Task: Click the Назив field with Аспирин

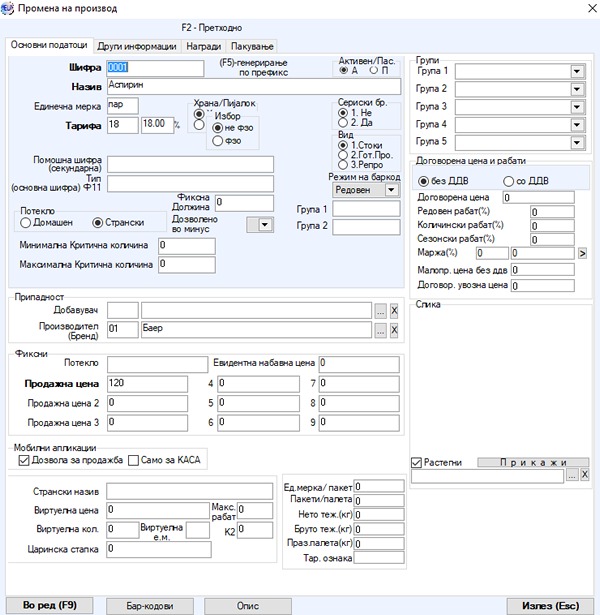Action: pyautogui.click(x=254, y=86)
